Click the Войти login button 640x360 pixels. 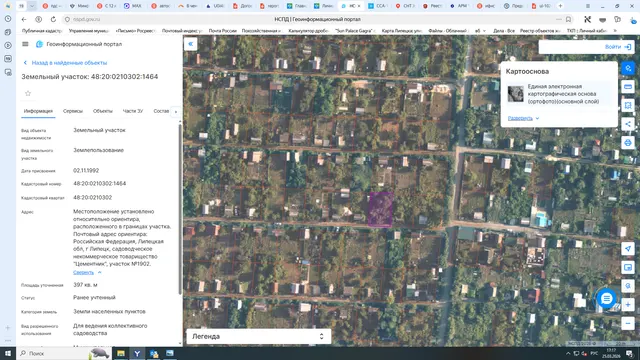pos(618,47)
